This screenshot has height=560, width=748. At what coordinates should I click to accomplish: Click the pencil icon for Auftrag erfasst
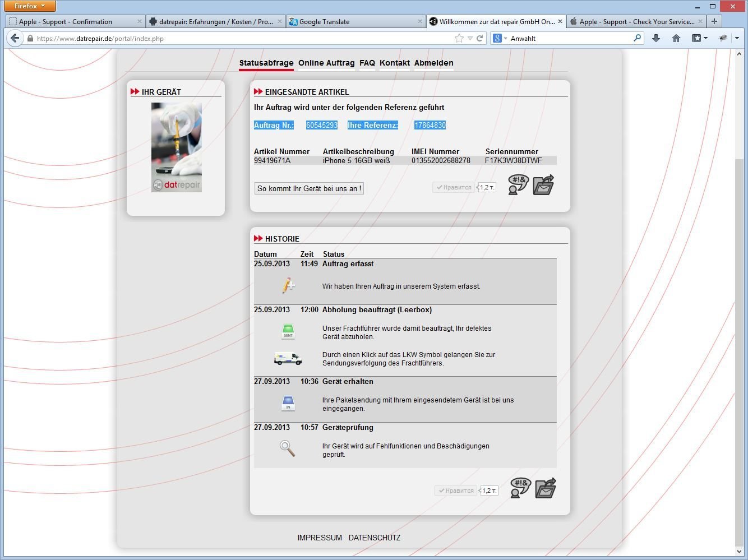[288, 286]
